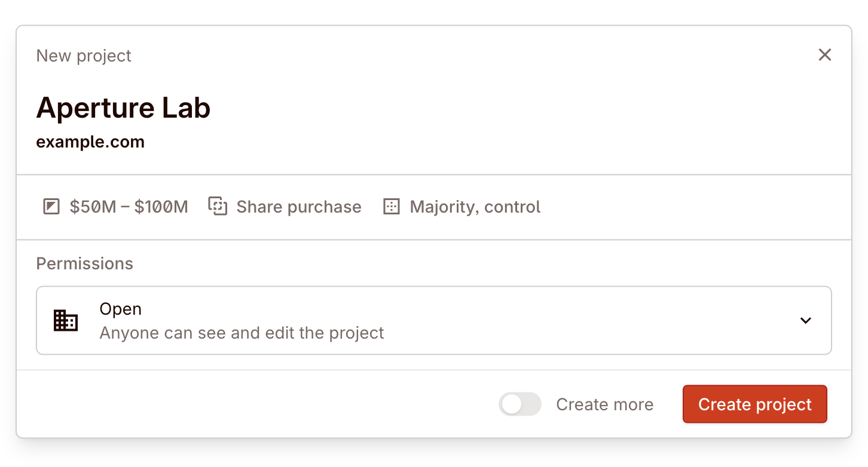Toggle the Create more switch
This screenshot has width=868, height=467.
(519, 404)
